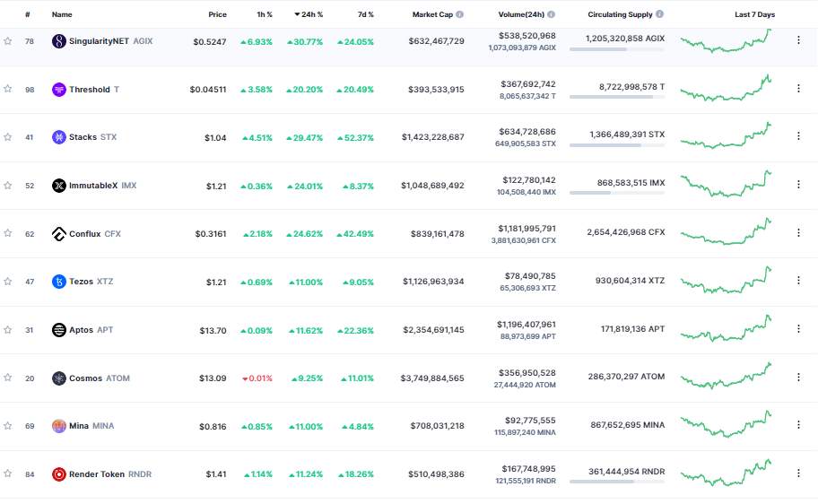The image size is (818, 504).
Task: Open the Conflux row options menu
Action: click(x=798, y=232)
